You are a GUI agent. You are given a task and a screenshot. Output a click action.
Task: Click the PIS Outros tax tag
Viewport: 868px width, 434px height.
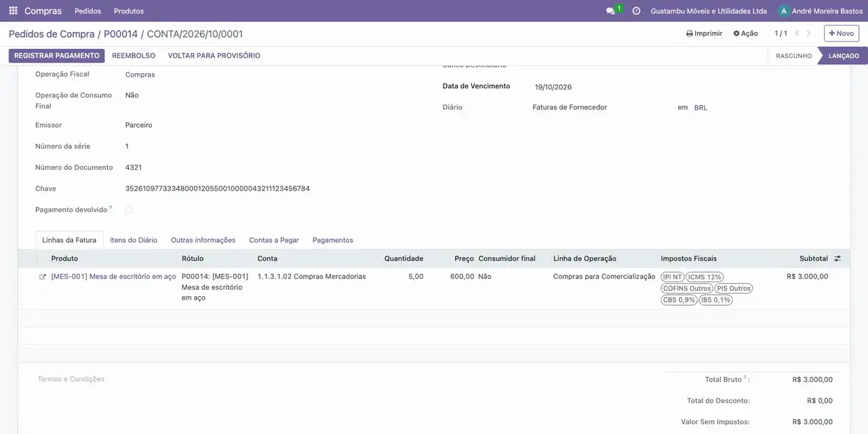734,288
